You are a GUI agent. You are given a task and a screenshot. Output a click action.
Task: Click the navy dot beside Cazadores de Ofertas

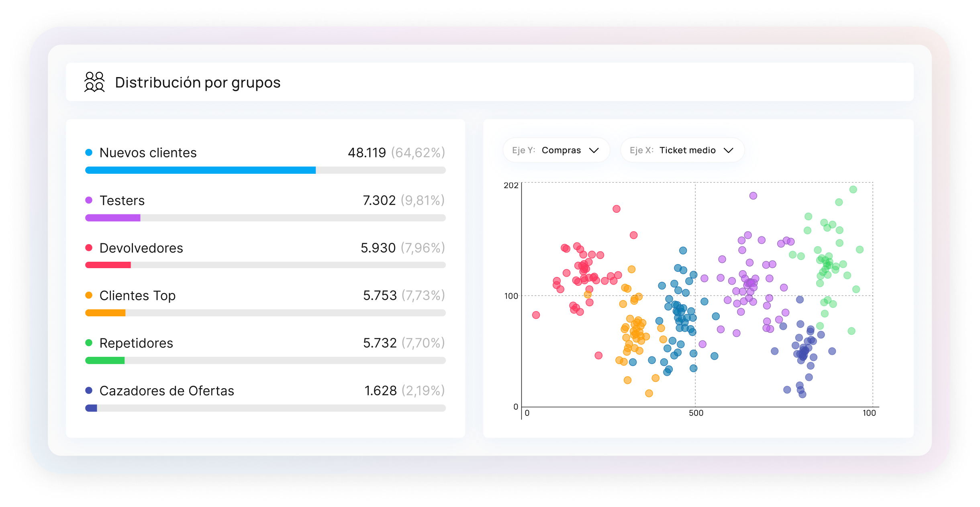tap(89, 391)
